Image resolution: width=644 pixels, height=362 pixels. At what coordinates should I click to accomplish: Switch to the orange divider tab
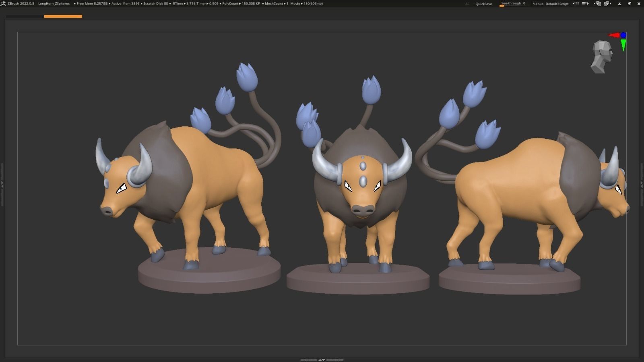pos(62,16)
